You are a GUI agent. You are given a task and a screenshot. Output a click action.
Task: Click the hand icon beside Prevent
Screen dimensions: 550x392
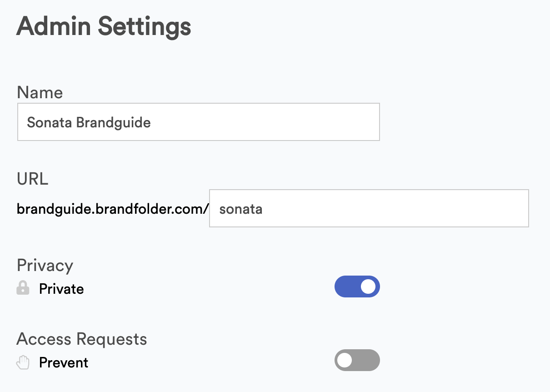click(23, 362)
